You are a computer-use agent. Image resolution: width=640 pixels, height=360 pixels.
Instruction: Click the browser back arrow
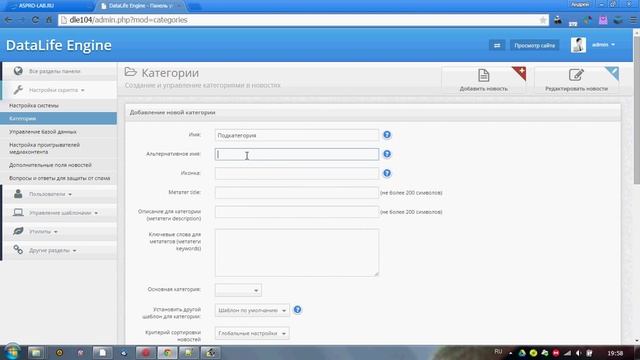(x=8, y=20)
